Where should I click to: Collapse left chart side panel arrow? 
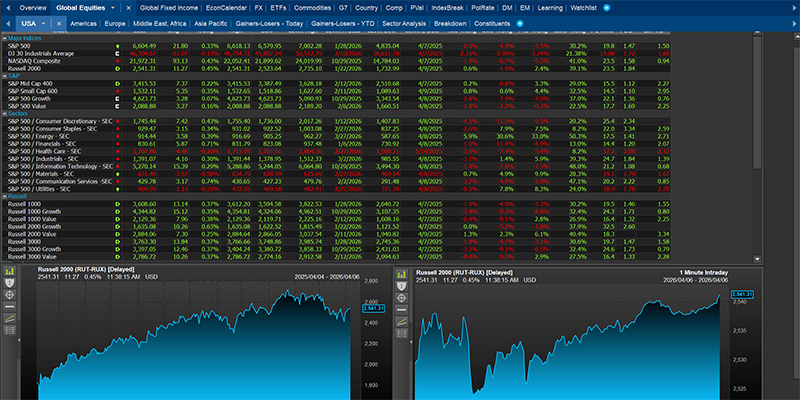[19, 340]
